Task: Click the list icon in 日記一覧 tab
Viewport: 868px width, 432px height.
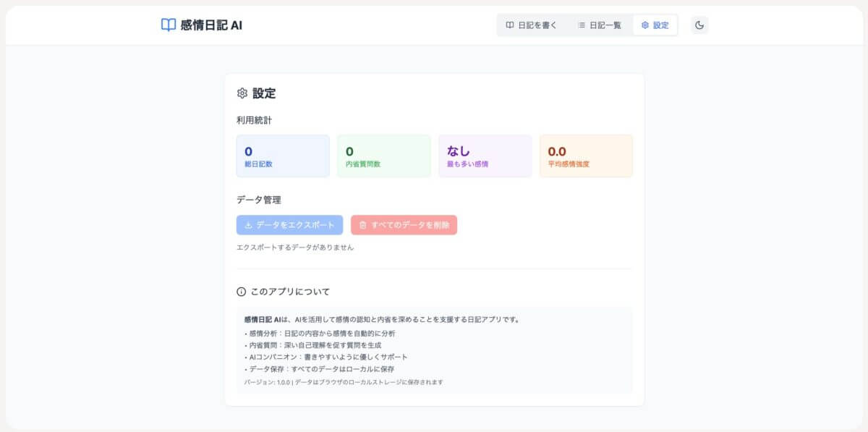Action: 581,25
